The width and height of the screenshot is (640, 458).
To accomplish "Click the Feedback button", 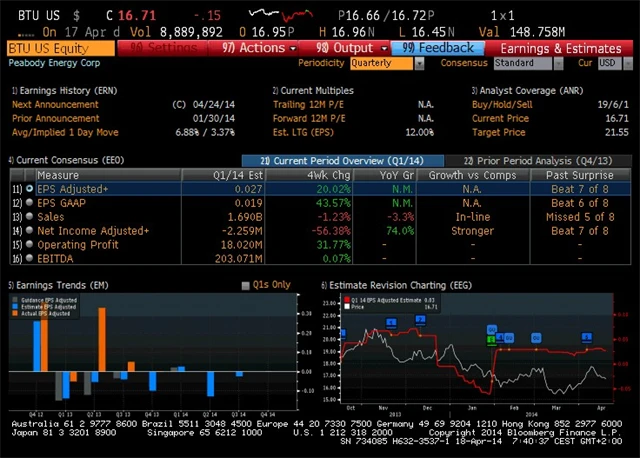I will pyautogui.click(x=439, y=48).
